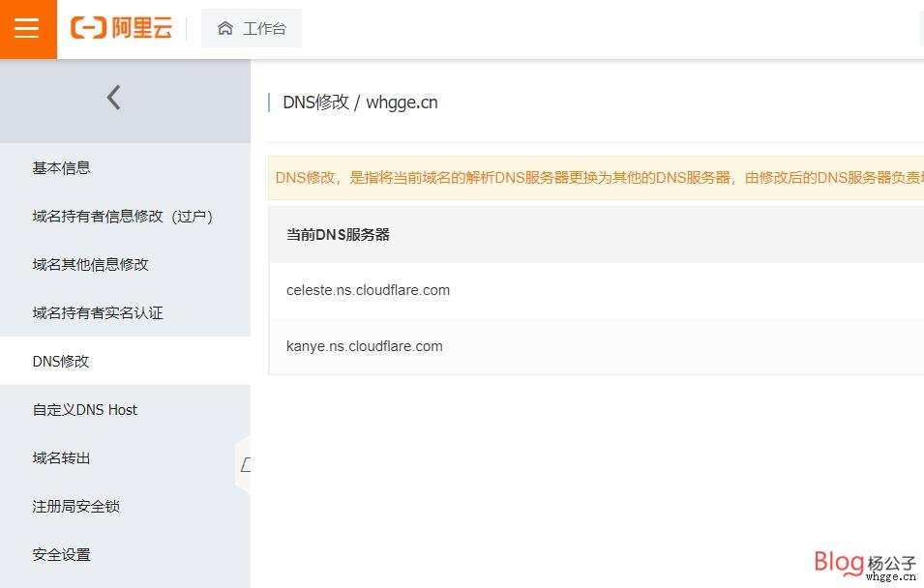Open 注册局安全锁 settings
The height and width of the screenshot is (588, 924).
pos(76,507)
